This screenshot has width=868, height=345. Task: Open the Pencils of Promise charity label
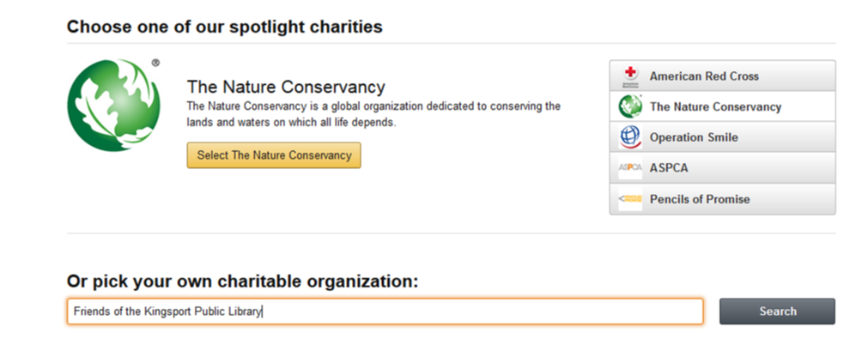coord(699,199)
